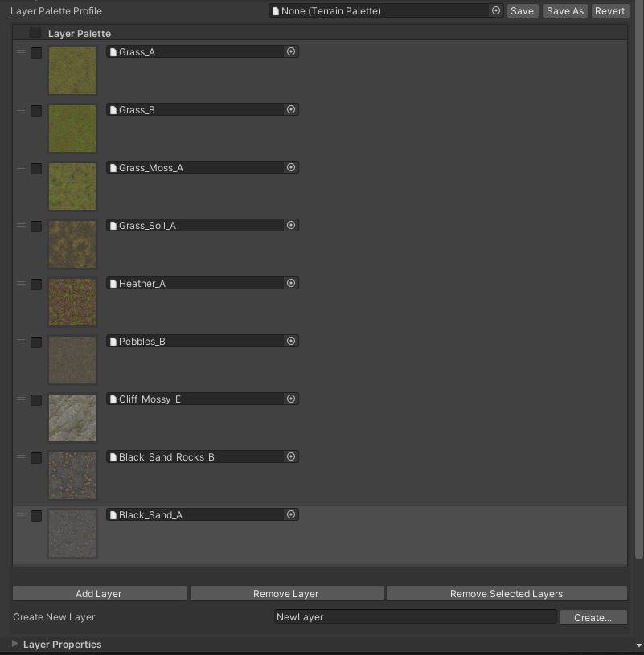Select the Pebbles_B texture thumbnail
The image size is (644, 655).
[72, 360]
